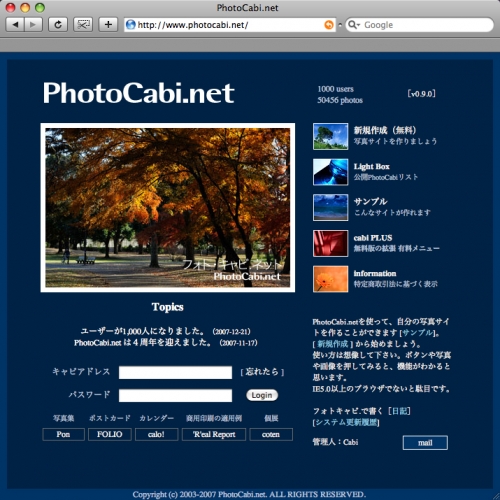
Task: Click the 管理人：Cabi text
Action: [x=335, y=442]
